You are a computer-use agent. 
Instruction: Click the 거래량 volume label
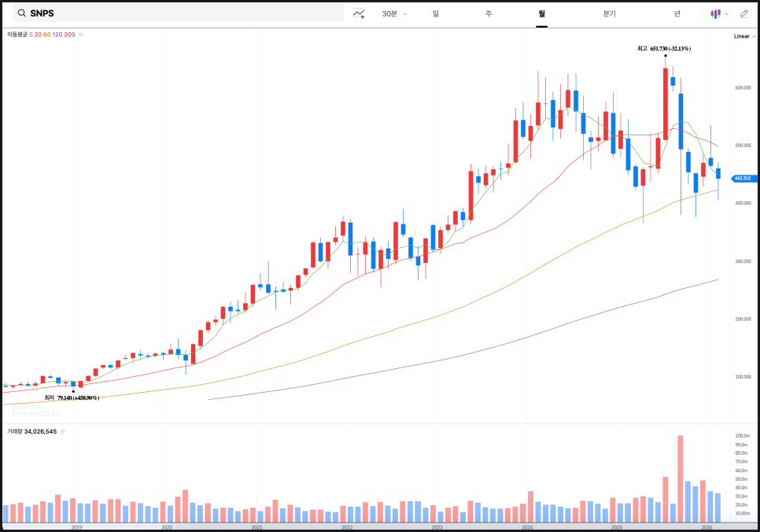coord(15,431)
